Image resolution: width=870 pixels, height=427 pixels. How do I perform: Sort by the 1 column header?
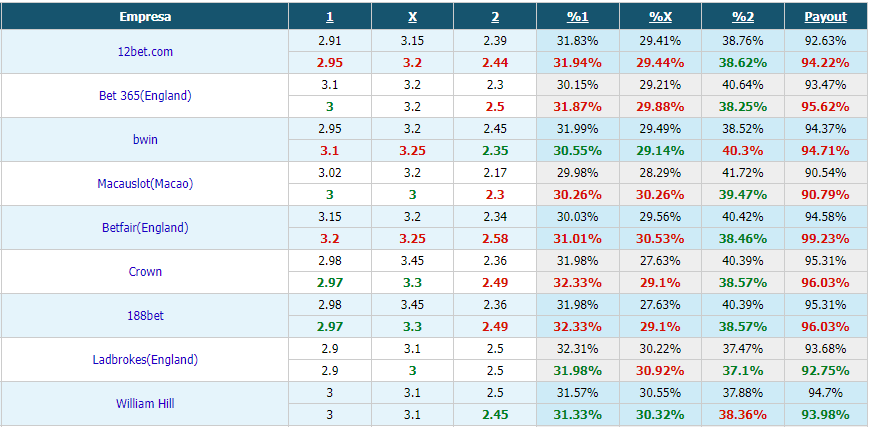coord(330,17)
